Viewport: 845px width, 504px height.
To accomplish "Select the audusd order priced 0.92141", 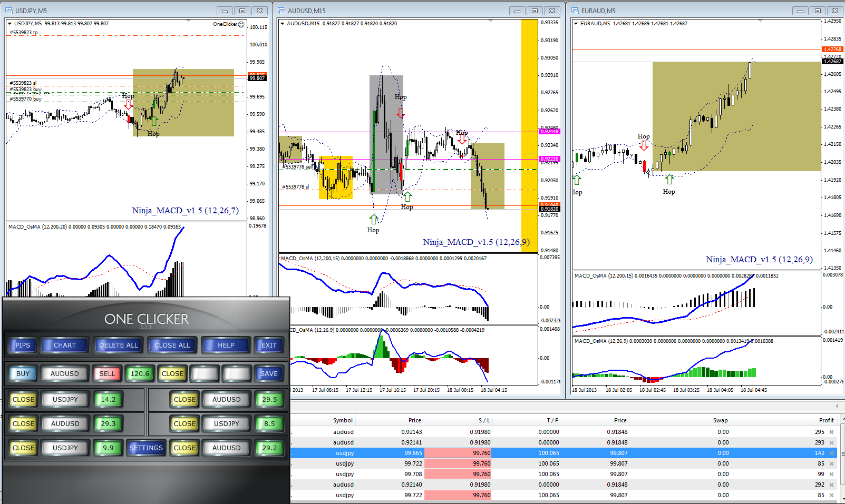I will click(564, 442).
